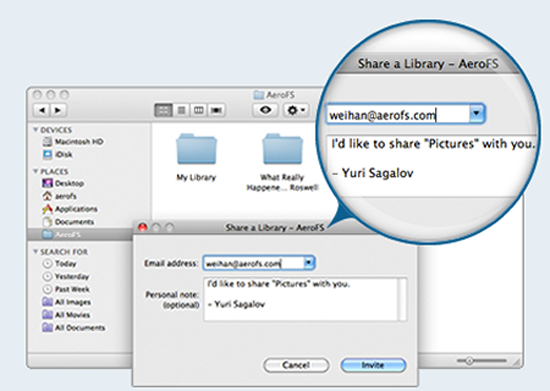The image size is (550, 391).
Task: Click the Personal note text area
Action: point(301,299)
